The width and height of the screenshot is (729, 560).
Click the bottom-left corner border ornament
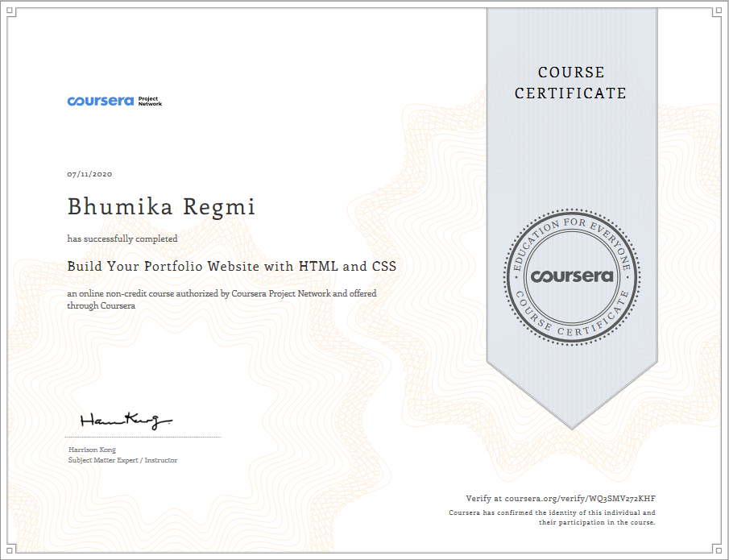coord(10,549)
